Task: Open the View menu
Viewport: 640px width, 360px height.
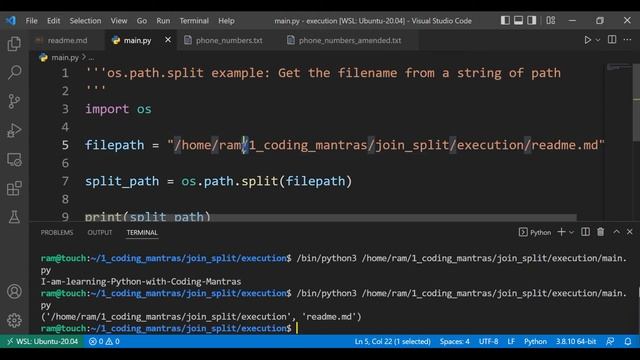Action: pos(119,21)
